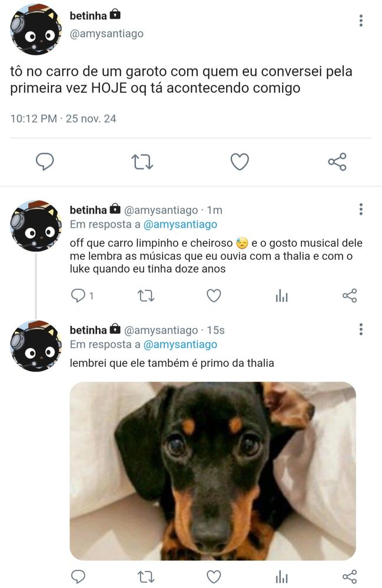Share the main tweet via the share icon
Screen dimensions: 382x588
[x=337, y=161]
